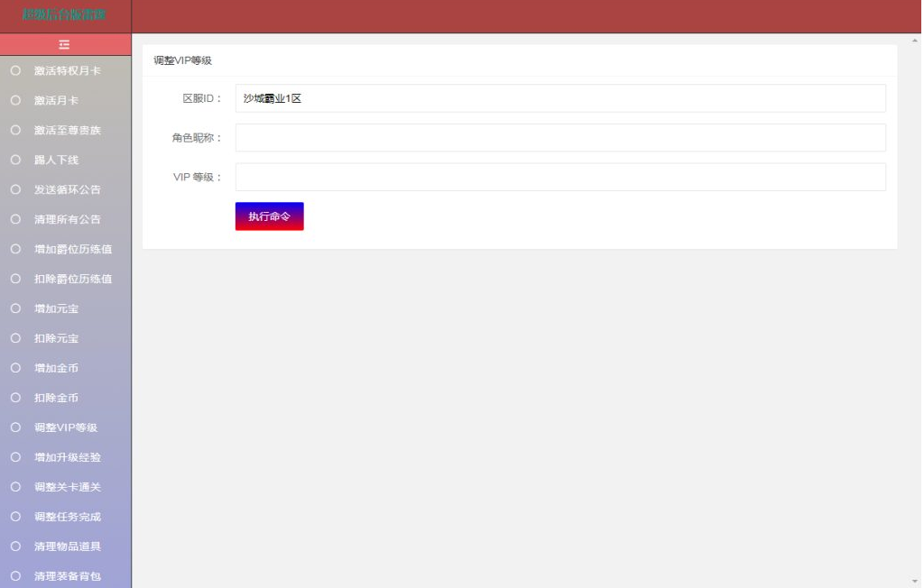Click the circle icon beside 踢人下线
The image size is (924, 588).
[14, 160]
